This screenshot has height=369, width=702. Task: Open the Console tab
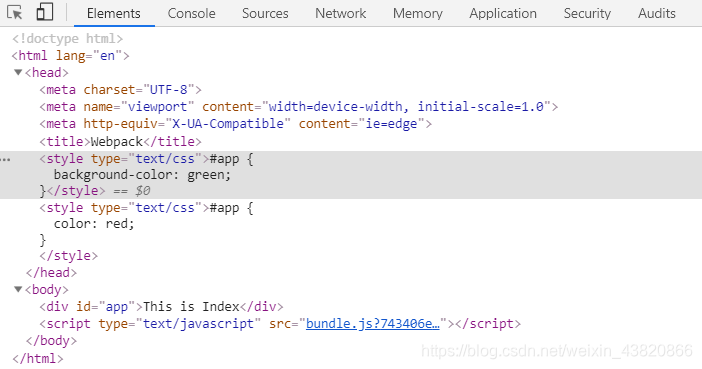pyautogui.click(x=192, y=13)
